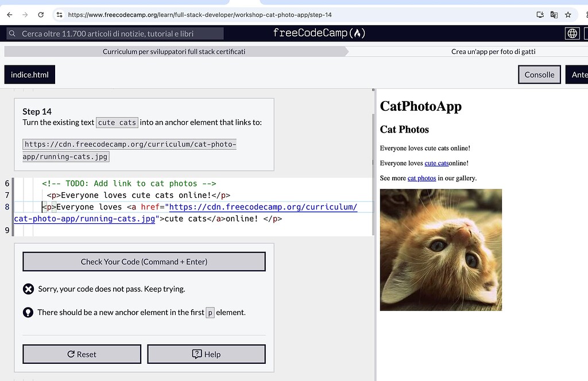This screenshot has width=588, height=381.
Task: Click the error X icon beside the failure message
Action: 28,289
